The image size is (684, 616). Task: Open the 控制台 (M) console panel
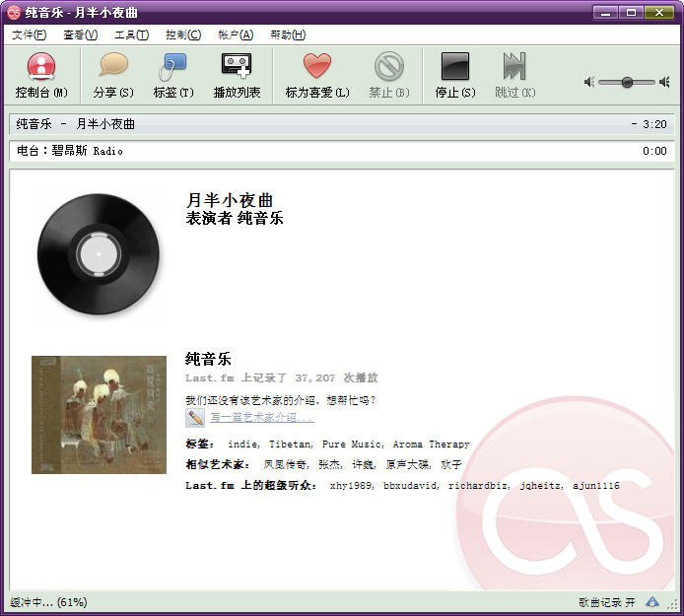[x=41, y=75]
